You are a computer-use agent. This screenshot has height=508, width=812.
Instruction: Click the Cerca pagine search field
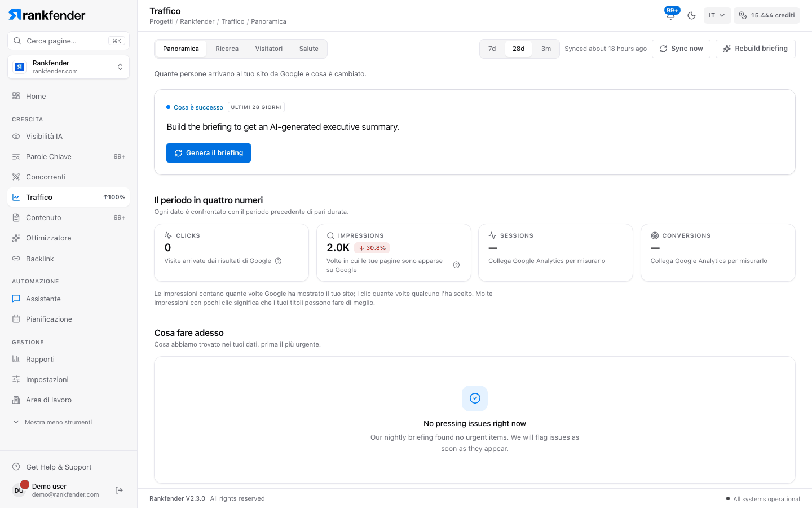(x=69, y=41)
